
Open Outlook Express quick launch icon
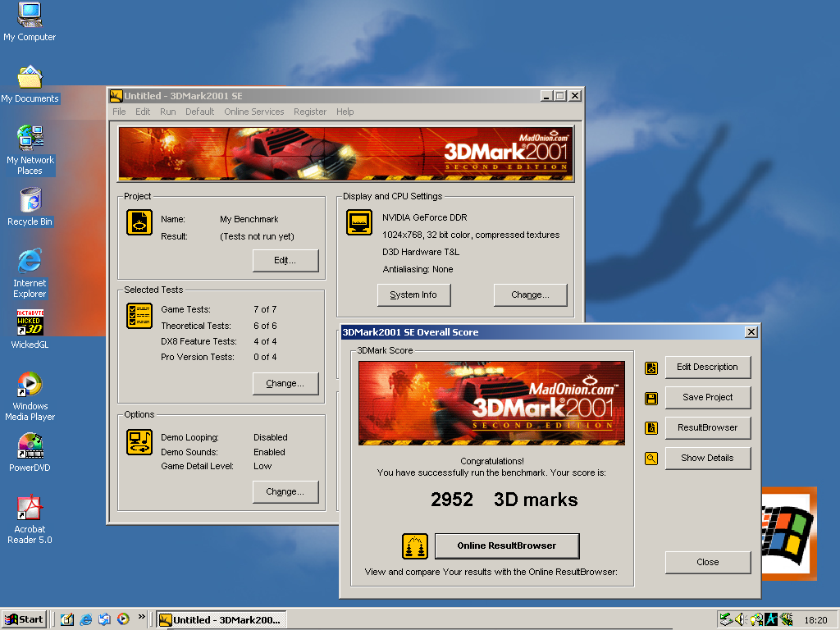point(104,619)
